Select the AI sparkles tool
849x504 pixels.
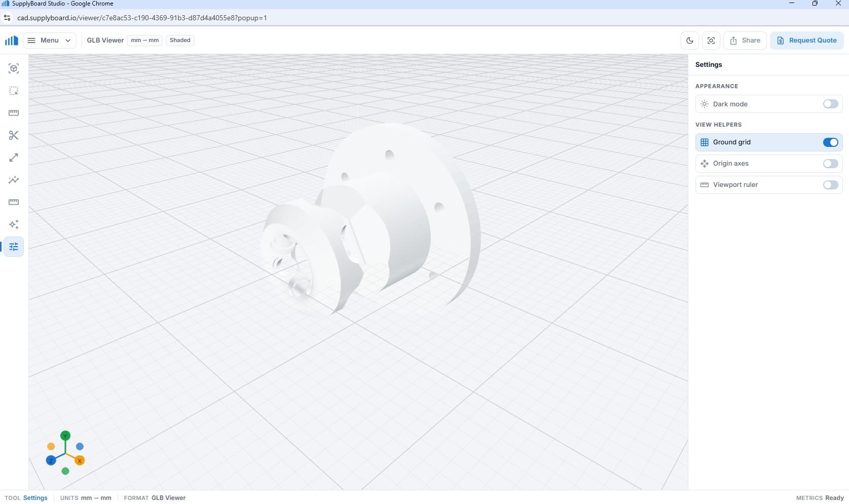(x=14, y=224)
